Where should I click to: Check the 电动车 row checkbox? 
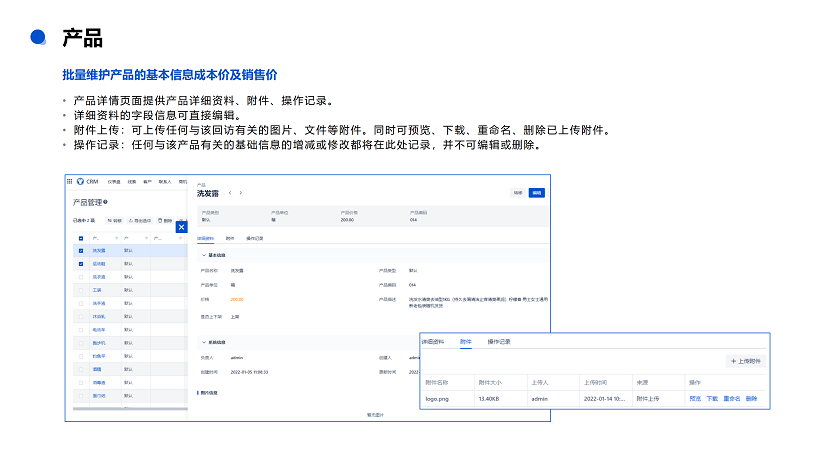point(81,330)
